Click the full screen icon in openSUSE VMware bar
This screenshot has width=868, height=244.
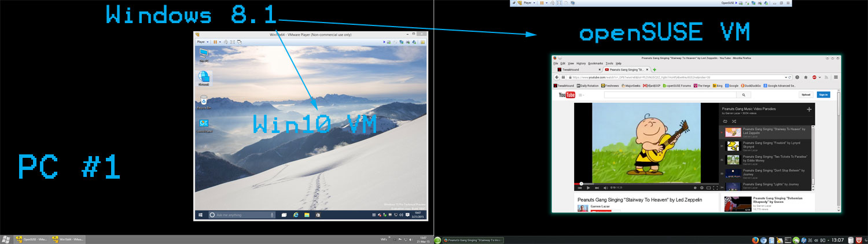(x=560, y=3)
